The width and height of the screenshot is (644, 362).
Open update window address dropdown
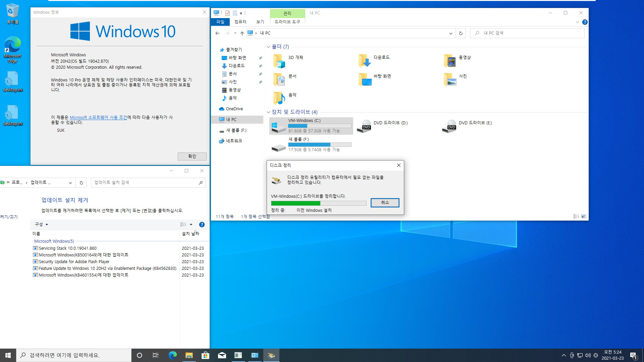[70, 183]
